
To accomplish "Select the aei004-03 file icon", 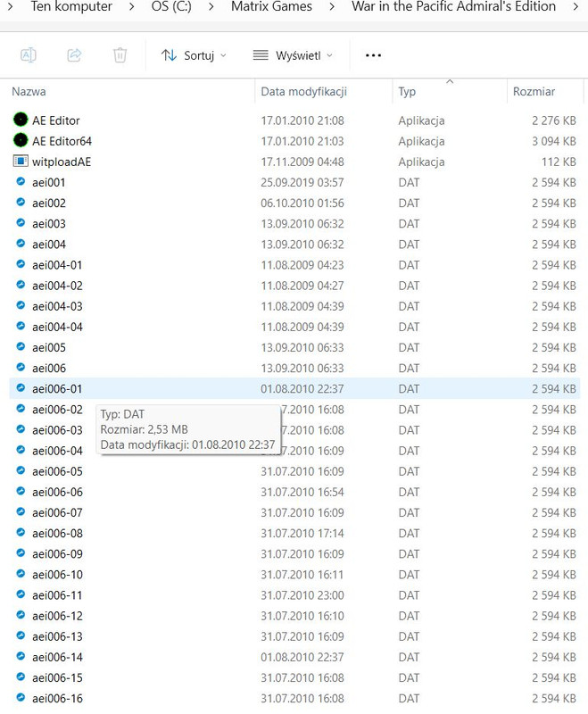I will pos(21,305).
